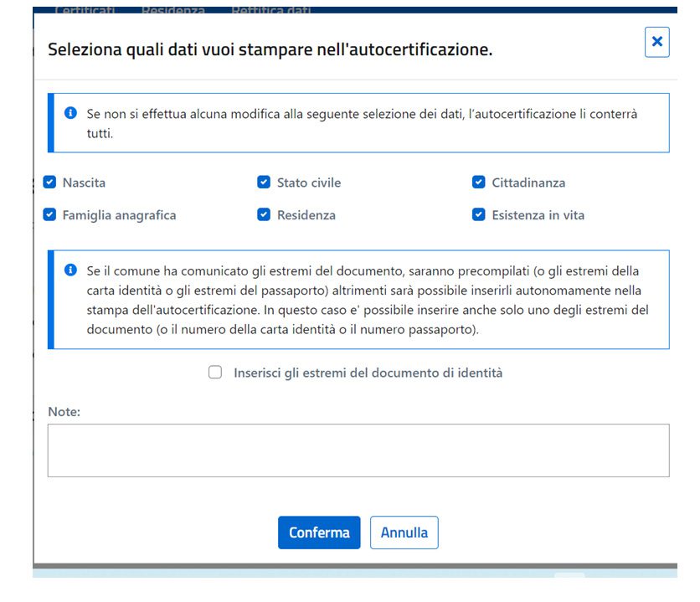
Task: Open the Certificati tab behind the dialog
Action: pyautogui.click(x=85, y=10)
